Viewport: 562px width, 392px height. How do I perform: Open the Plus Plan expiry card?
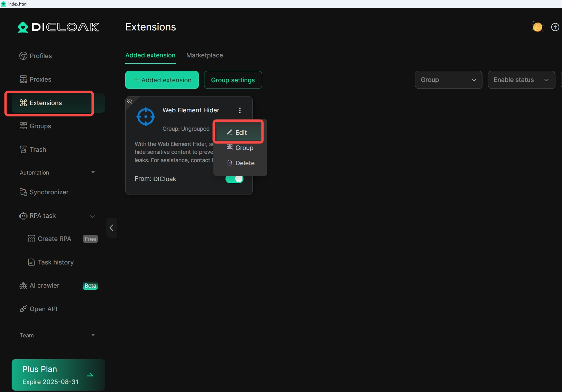point(58,375)
